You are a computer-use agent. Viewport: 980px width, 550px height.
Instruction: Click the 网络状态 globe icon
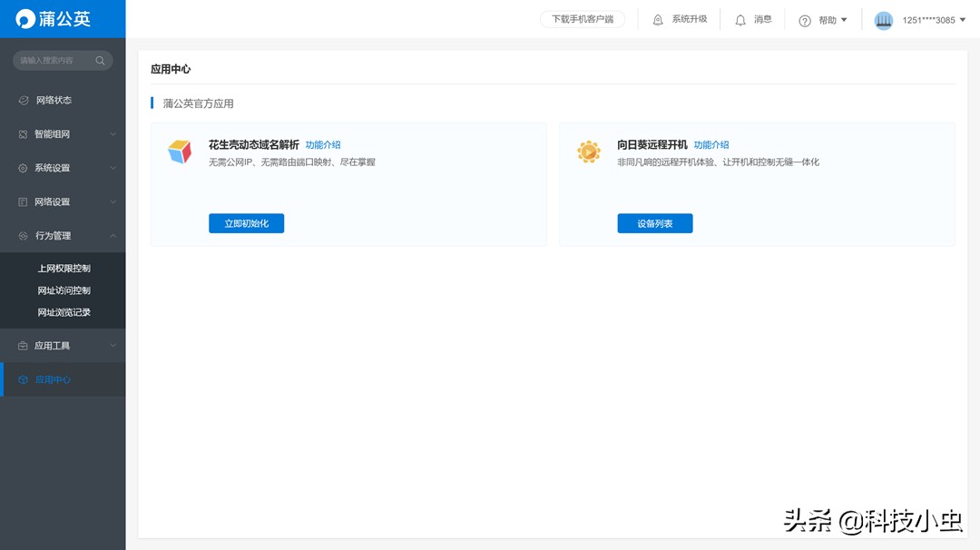coord(23,100)
